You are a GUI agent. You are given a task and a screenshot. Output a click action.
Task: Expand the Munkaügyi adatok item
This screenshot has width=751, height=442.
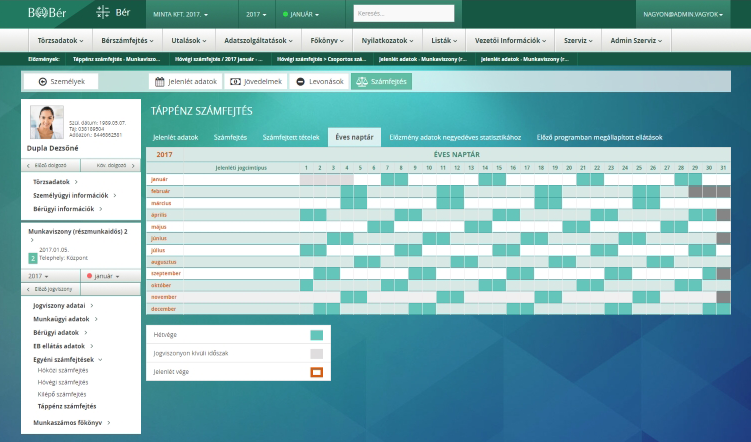point(65,319)
